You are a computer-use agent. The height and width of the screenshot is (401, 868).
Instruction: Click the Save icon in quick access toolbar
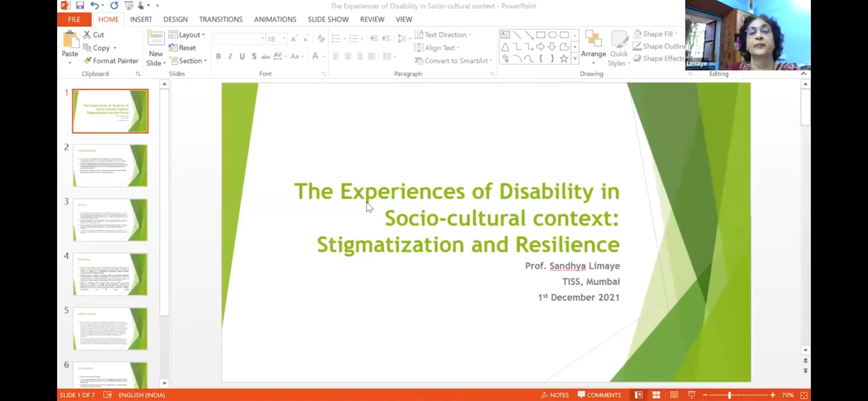tap(80, 5)
